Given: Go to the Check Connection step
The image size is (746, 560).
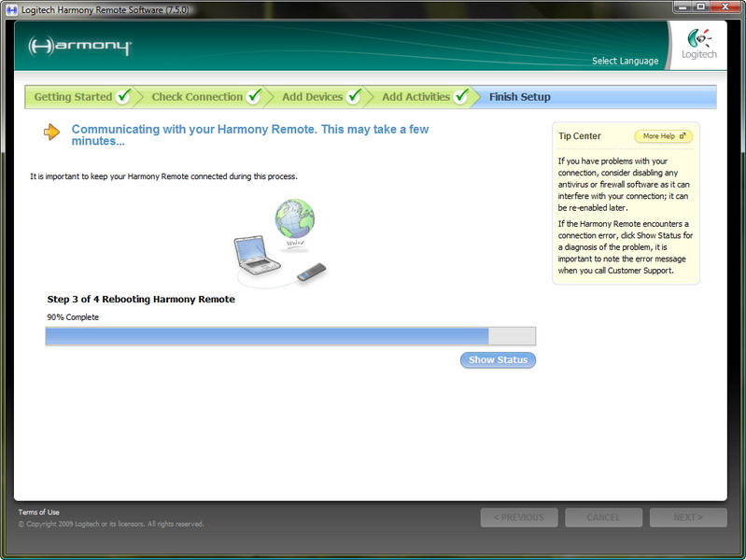Looking at the screenshot, I should [197, 97].
